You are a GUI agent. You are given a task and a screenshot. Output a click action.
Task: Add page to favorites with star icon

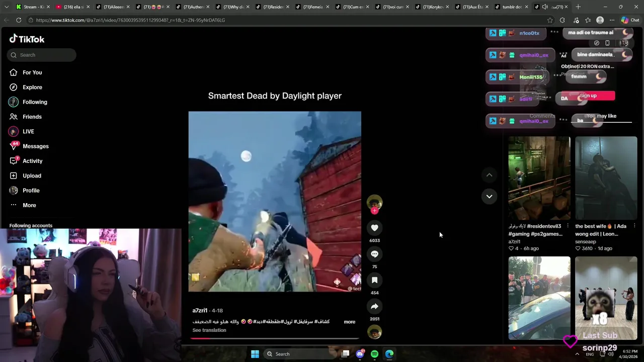[550, 20]
